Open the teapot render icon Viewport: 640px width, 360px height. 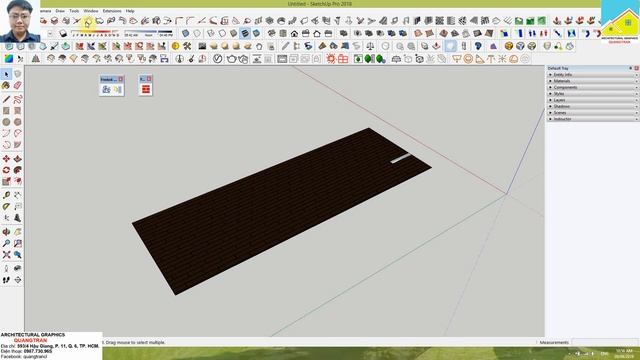(x=231, y=59)
